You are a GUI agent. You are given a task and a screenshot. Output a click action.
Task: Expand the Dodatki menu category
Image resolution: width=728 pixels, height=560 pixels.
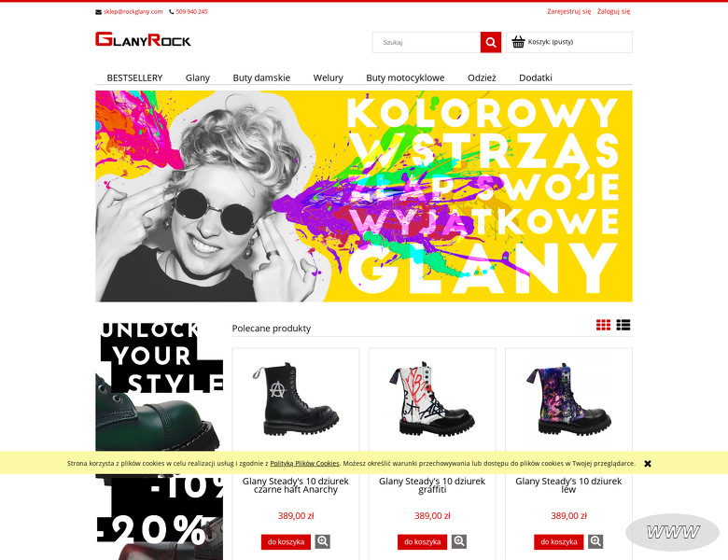[x=536, y=78]
